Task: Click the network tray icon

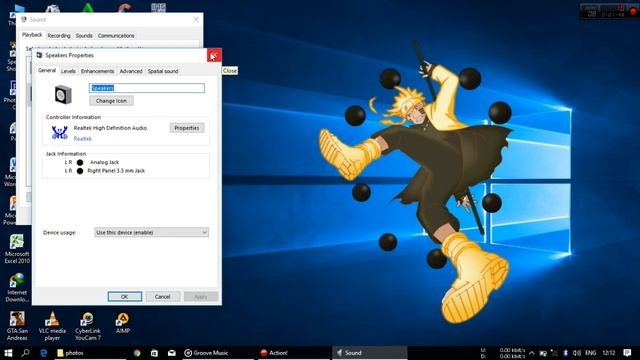Action: pyautogui.click(x=554, y=353)
